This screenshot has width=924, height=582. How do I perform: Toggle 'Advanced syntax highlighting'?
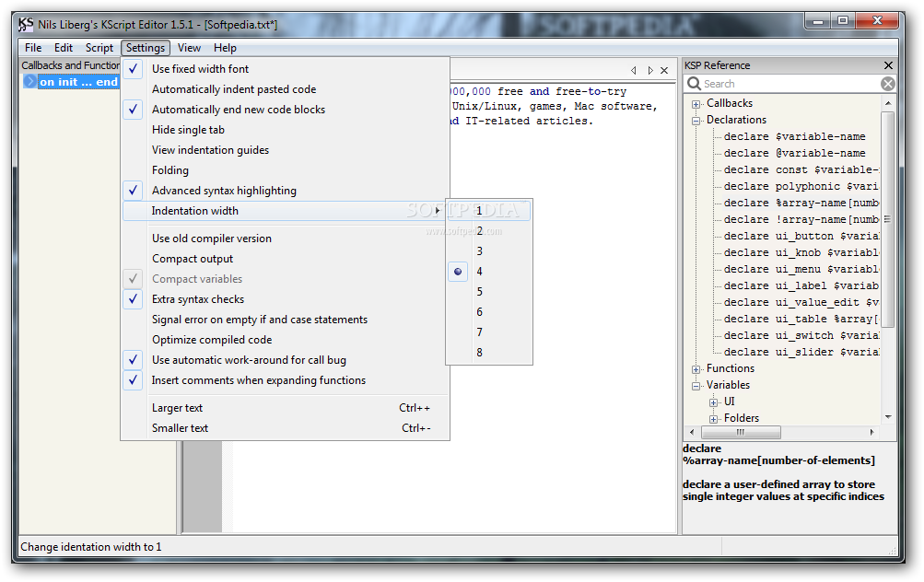tap(286, 191)
